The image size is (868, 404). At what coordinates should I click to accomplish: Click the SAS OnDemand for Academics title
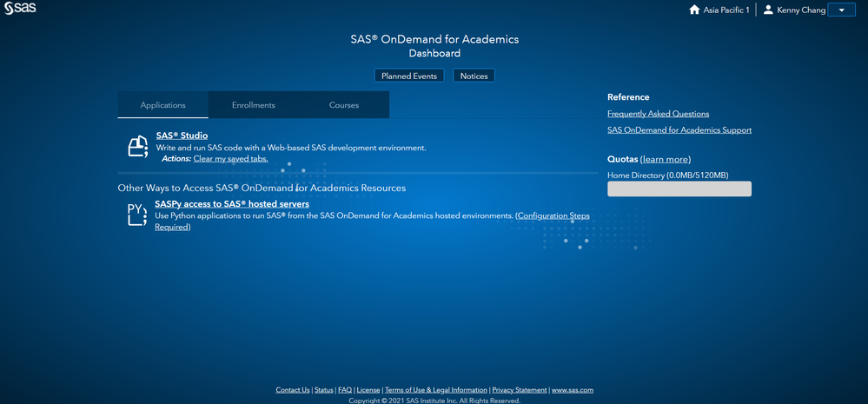[434, 39]
